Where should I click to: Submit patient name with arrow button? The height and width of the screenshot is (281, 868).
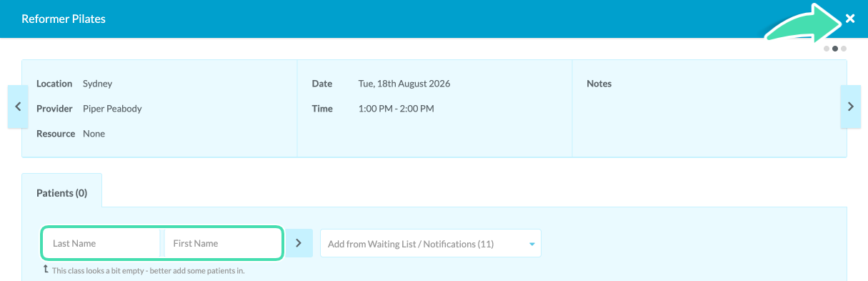[299, 243]
